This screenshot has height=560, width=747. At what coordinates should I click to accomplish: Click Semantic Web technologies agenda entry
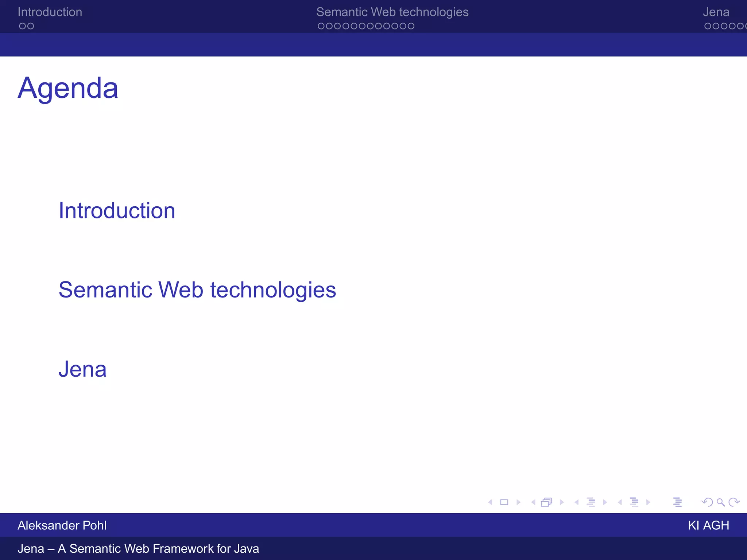[197, 290]
